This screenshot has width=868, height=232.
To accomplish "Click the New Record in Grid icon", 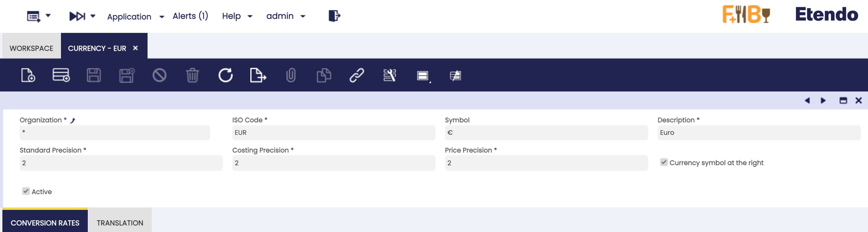I will (61, 75).
